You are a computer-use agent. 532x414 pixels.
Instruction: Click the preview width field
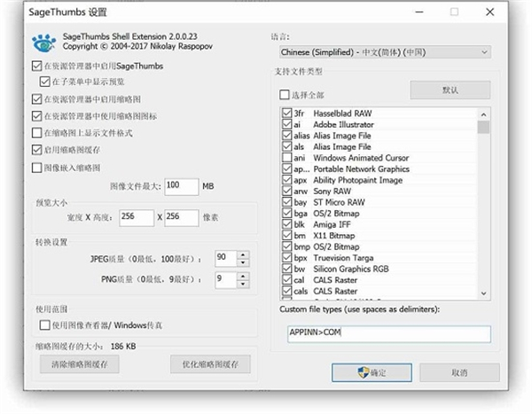137,217
